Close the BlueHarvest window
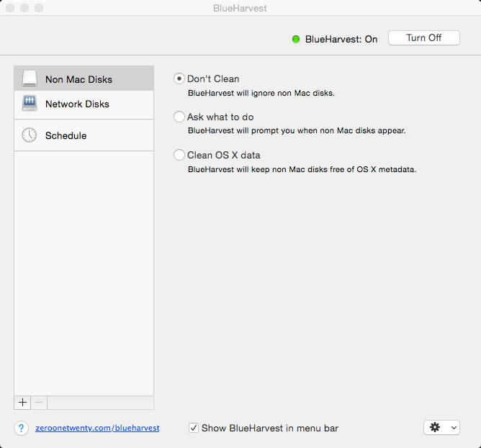This screenshot has height=448, width=481. (x=10, y=8)
